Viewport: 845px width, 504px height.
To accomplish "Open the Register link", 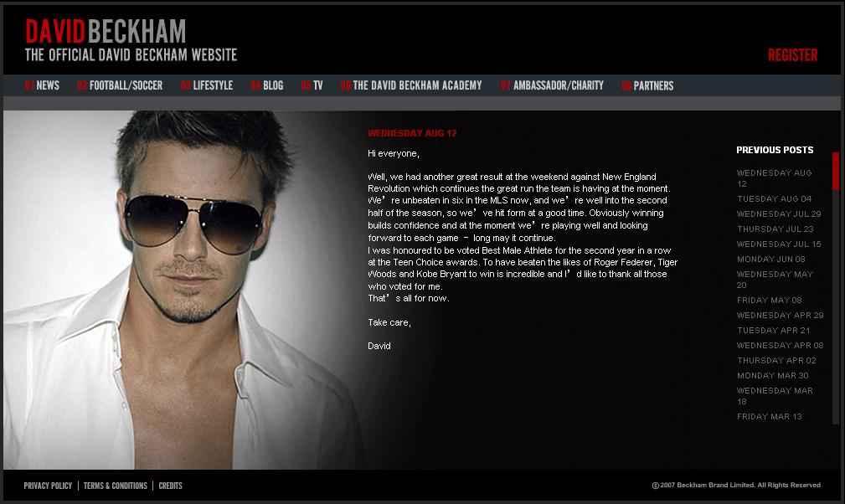I will tap(793, 55).
